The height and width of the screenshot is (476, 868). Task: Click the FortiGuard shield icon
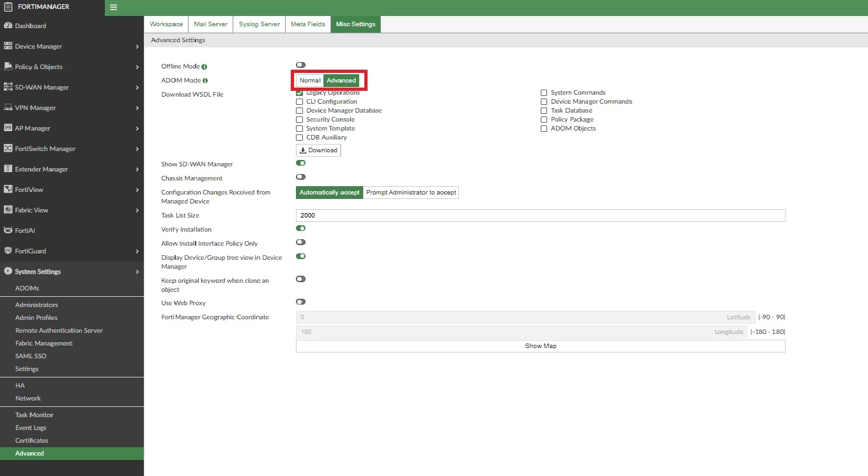pos(8,251)
